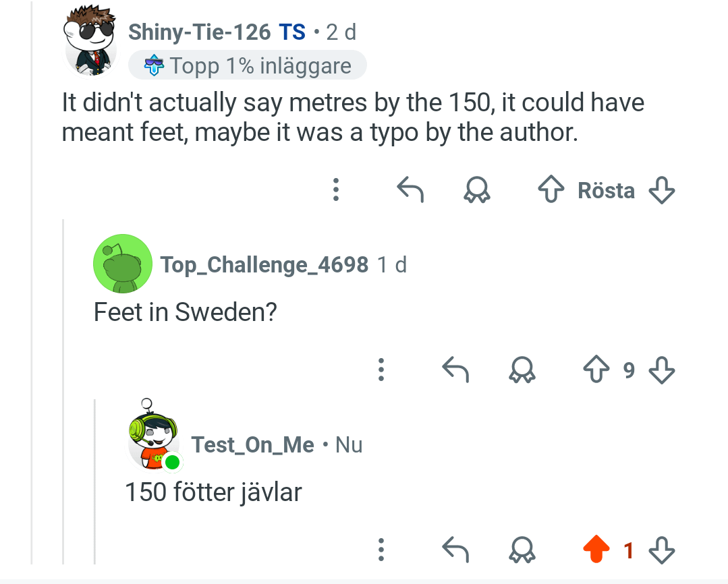Upvote Shiny-Tie-126's comment
The image size is (728, 584).
point(551,189)
